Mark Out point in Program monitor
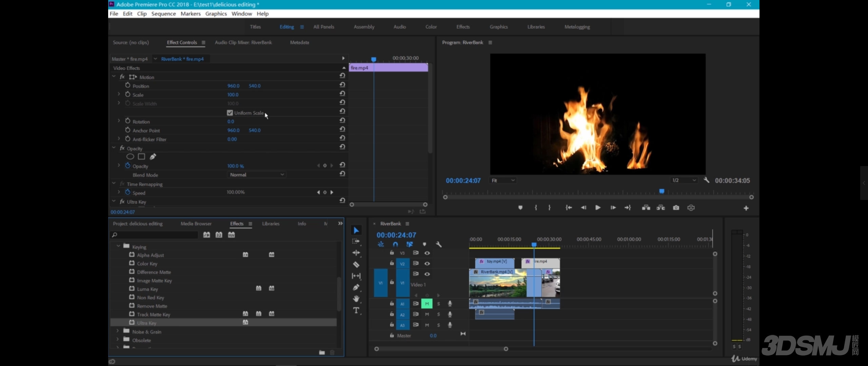The width and height of the screenshot is (868, 366). coord(549,208)
